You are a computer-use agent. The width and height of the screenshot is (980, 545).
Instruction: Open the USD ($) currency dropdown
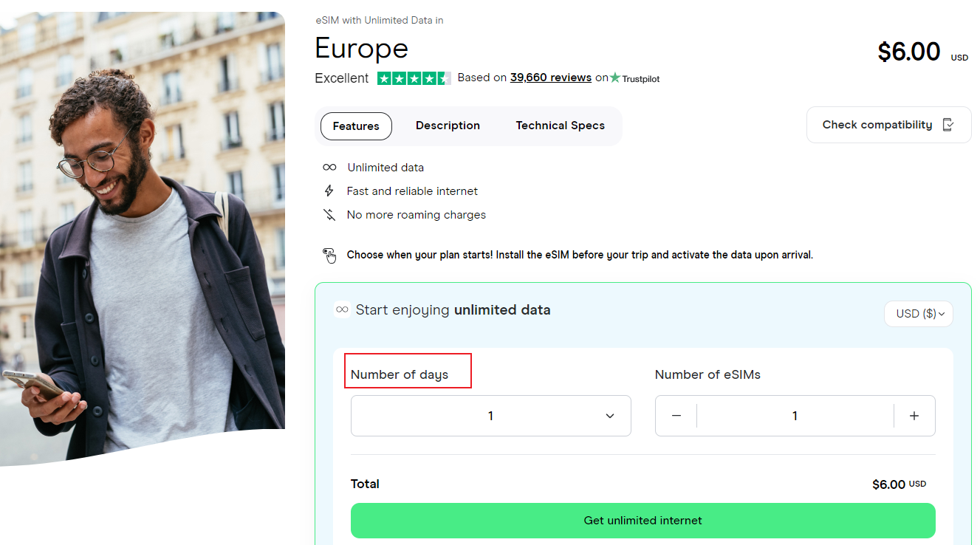[x=918, y=314]
